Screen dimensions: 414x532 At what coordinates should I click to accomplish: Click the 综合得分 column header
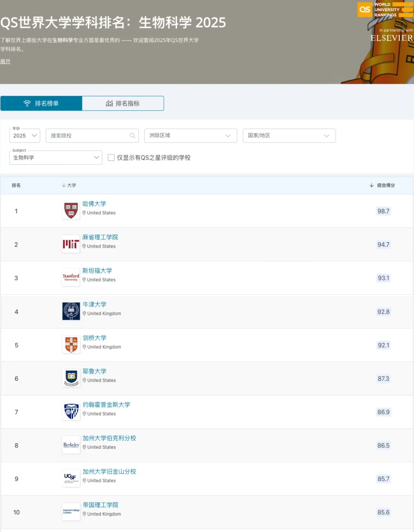386,185
